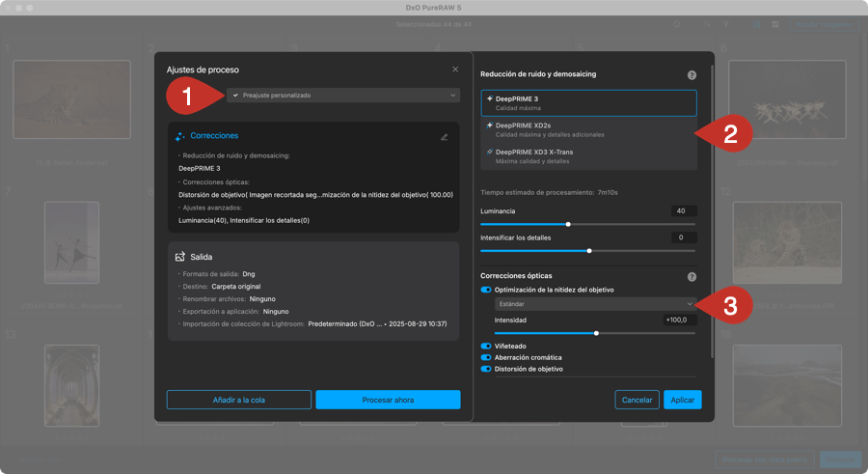Click 'Tiempo estimado de procesamiento' text

coord(549,192)
